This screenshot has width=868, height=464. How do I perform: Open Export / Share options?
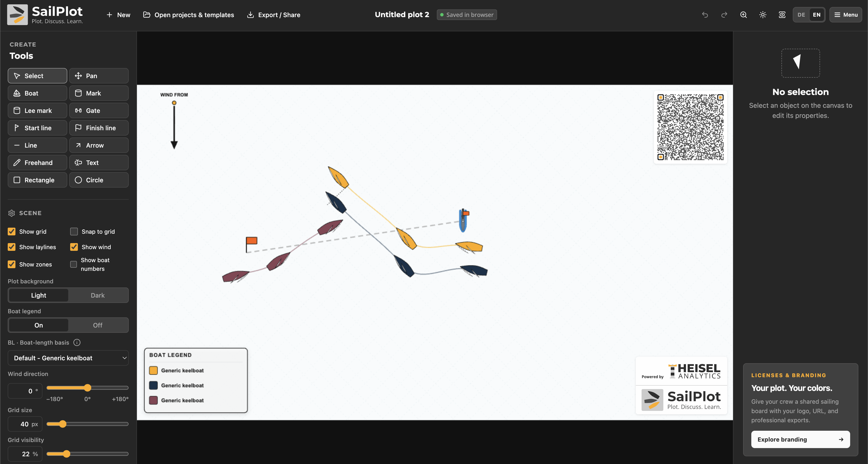[x=273, y=15]
